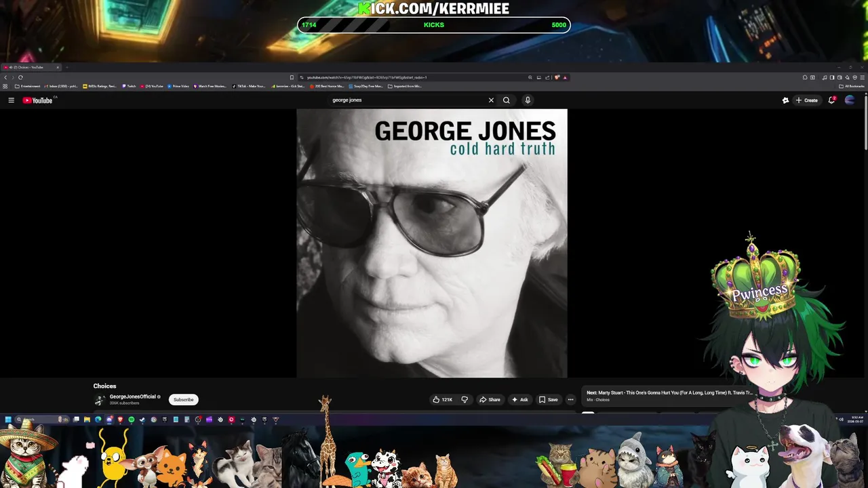Open the YouTube account avatar menu

[850, 100]
